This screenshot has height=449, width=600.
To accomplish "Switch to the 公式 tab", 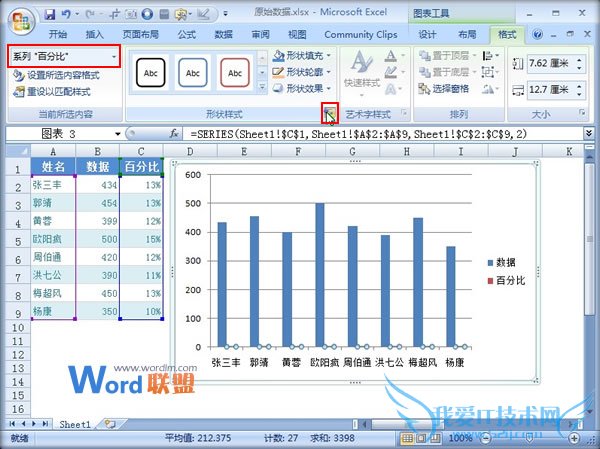I will coord(186,35).
